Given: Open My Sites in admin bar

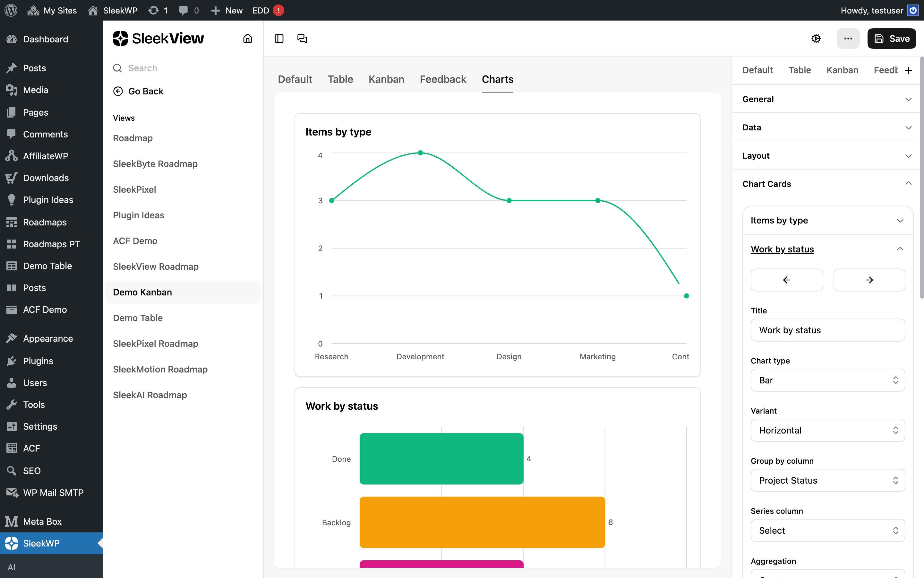Looking at the screenshot, I should 52,10.
